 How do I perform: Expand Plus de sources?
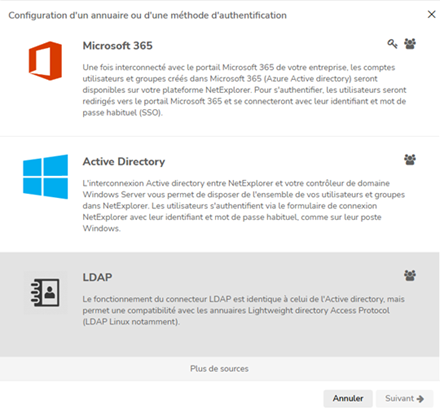[x=220, y=369]
